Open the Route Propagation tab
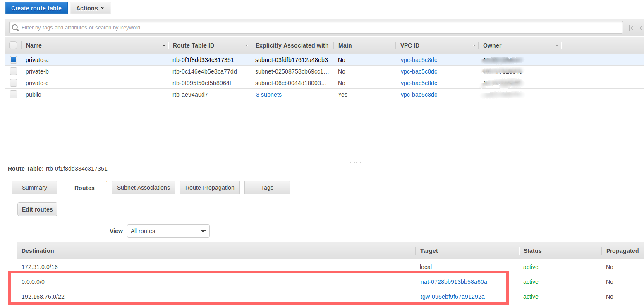 (x=210, y=187)
